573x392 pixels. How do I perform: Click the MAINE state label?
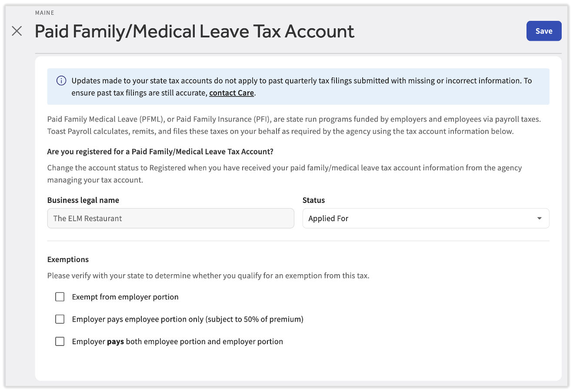point(45,13)
